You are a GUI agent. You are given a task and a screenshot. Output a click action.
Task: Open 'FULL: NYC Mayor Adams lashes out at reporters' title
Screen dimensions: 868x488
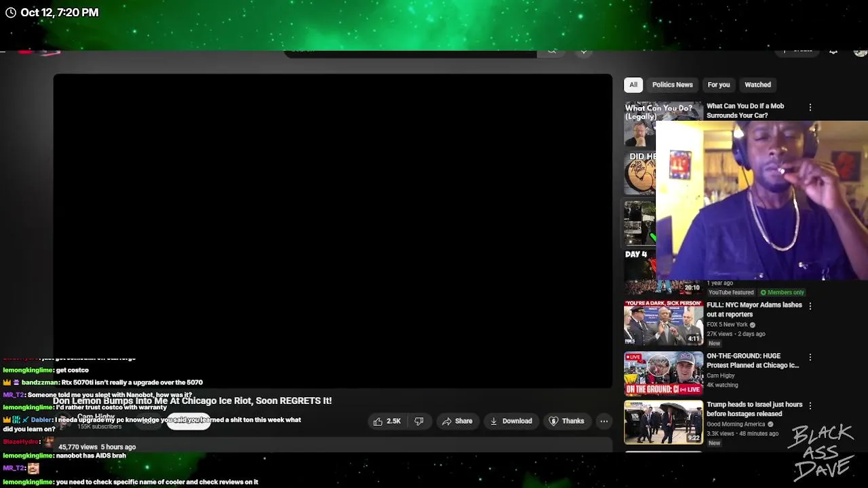754,310
